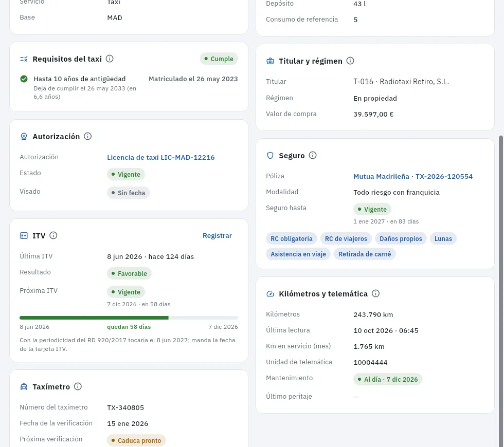Click the titular value T-016 · Radiotaxi Retiro, S.L.
The width and height of the screenshot is (504, 447).
pyautogui.click(x=401, y=82)
